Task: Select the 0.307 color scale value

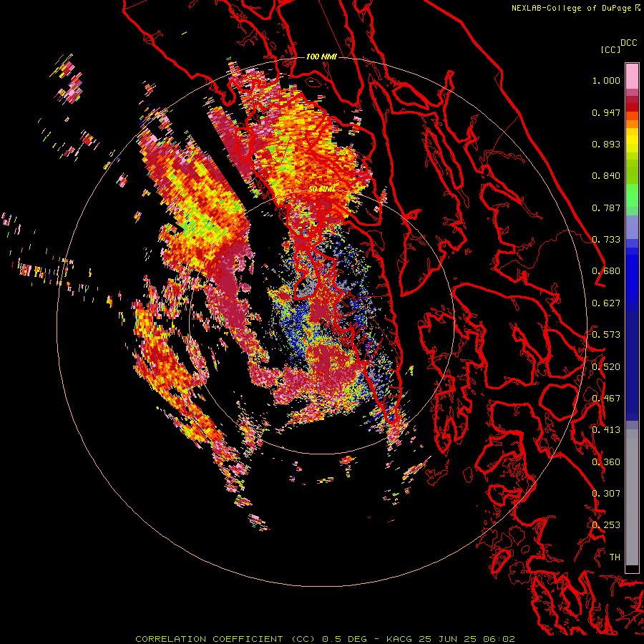Action: 606,494
